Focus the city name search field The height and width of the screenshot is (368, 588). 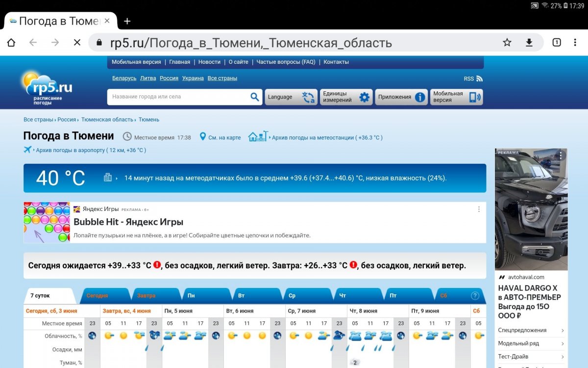179,97
